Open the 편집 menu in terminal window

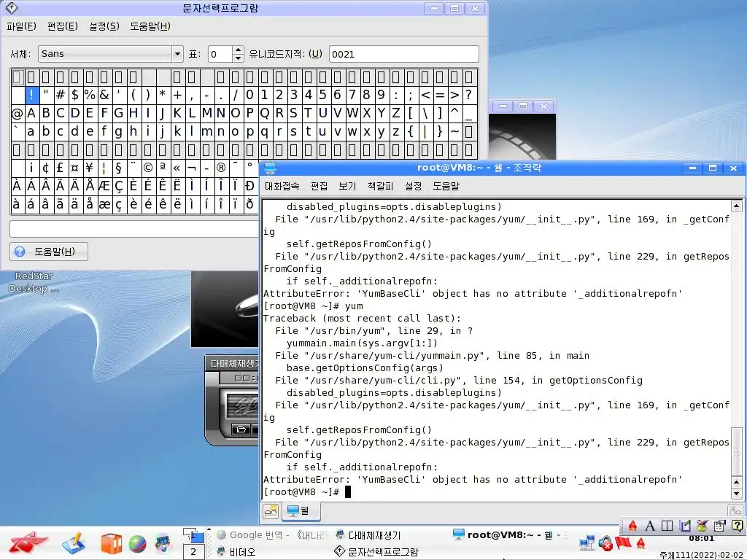[320, 186]
